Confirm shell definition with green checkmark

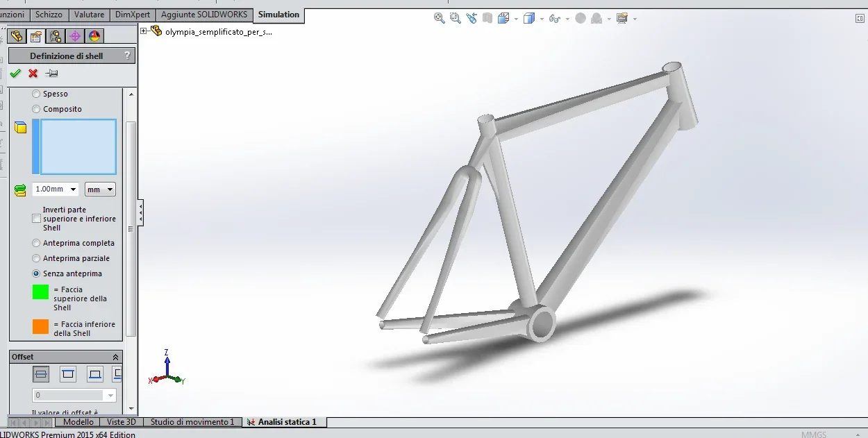pos(15,74)
